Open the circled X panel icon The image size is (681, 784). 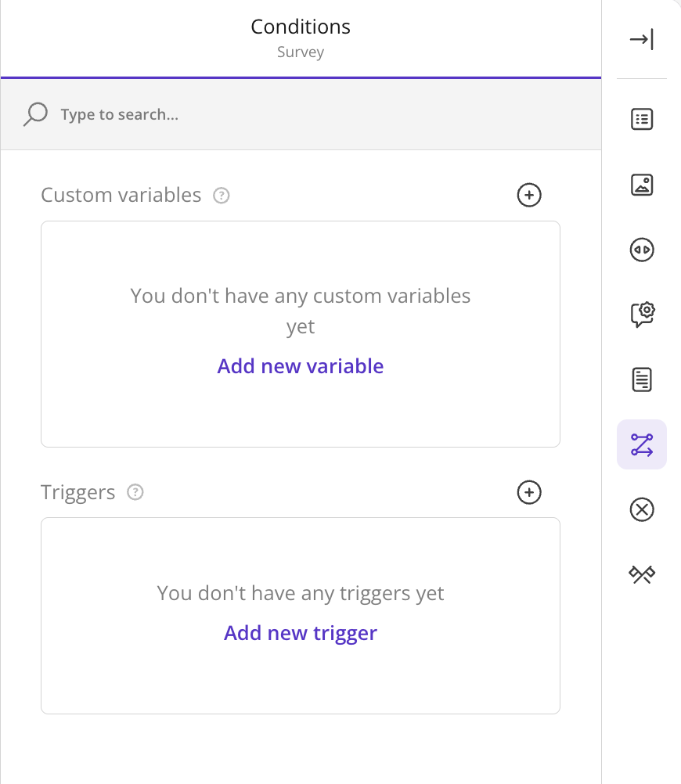click(642, 509)
